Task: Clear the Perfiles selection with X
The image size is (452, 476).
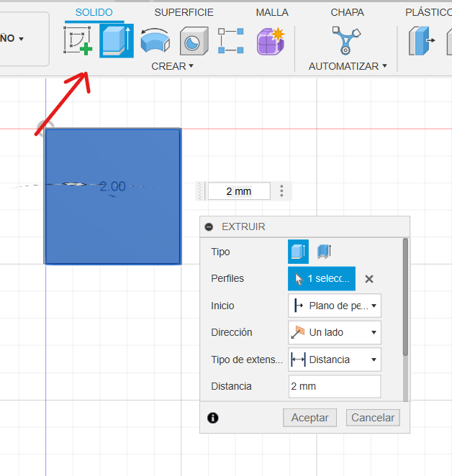Action: tap(369, 279)
